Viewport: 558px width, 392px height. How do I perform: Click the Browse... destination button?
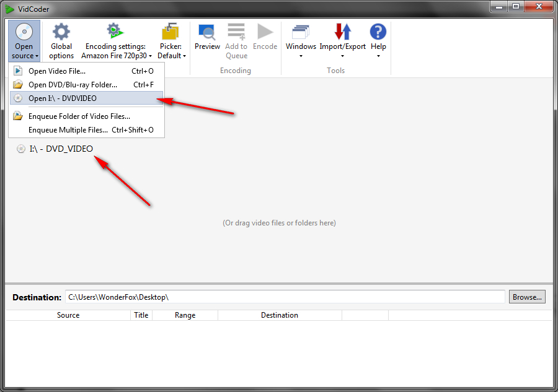click(x=527, y=297)
